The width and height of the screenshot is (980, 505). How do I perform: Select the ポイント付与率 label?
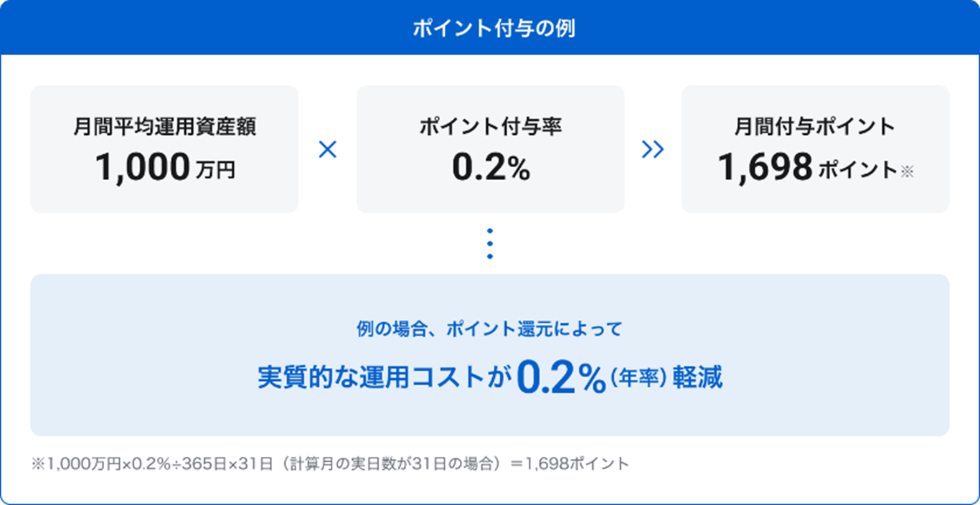pos(490,127)
